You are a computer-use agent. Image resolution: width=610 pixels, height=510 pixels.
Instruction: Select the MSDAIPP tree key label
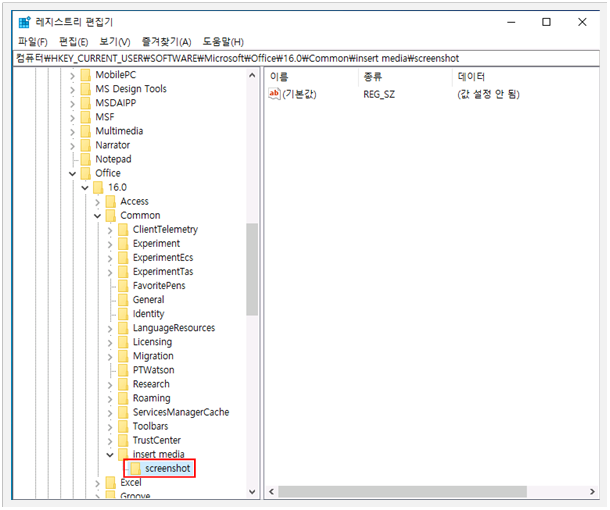(x=116, y=103)
